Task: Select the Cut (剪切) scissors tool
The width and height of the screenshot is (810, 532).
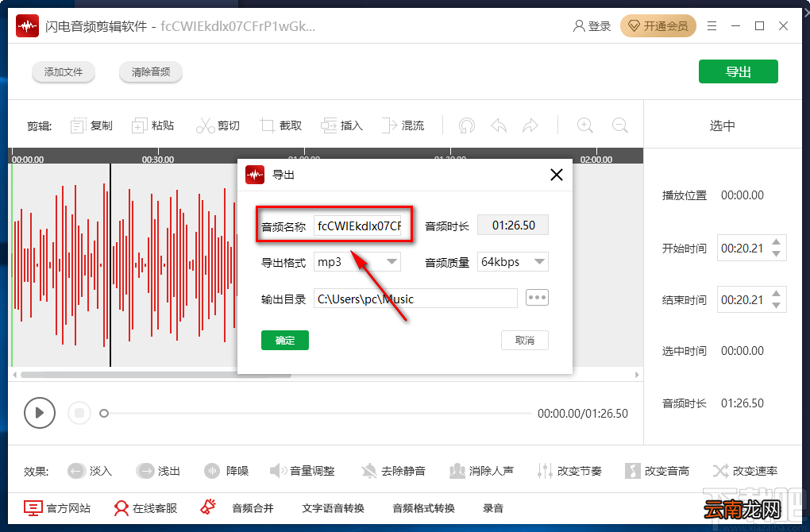Action: click(218, 125)
